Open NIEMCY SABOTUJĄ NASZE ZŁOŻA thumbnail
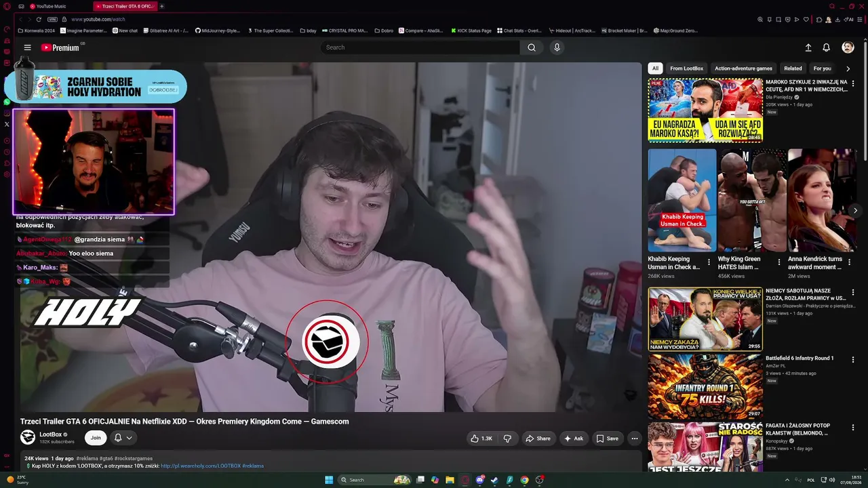Screen dimensions: 868x488 pos(705,319)
